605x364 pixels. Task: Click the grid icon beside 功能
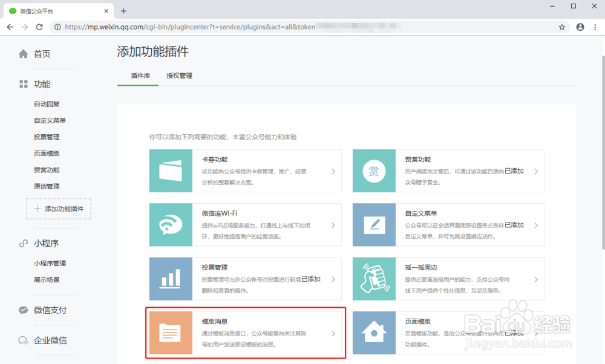pyautogui.click(x=24, y=84)
